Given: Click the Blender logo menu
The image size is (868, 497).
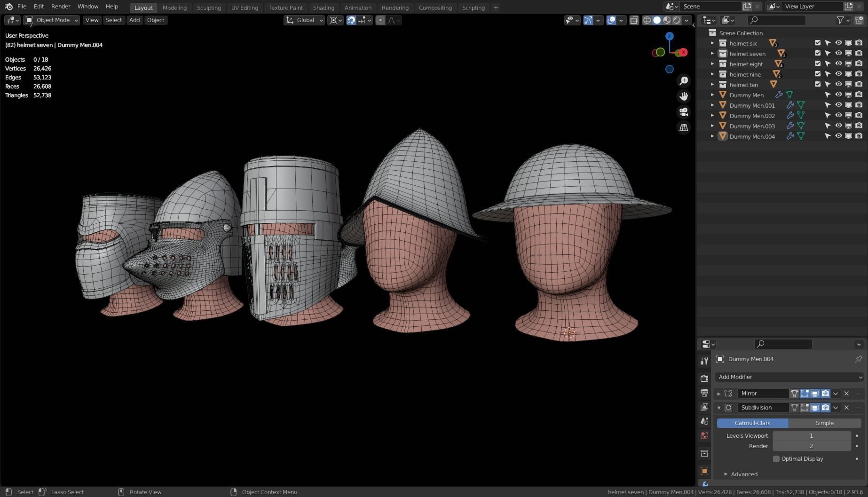Looking at the screenshot, I should pyautogui.click(x=8, y=7).
